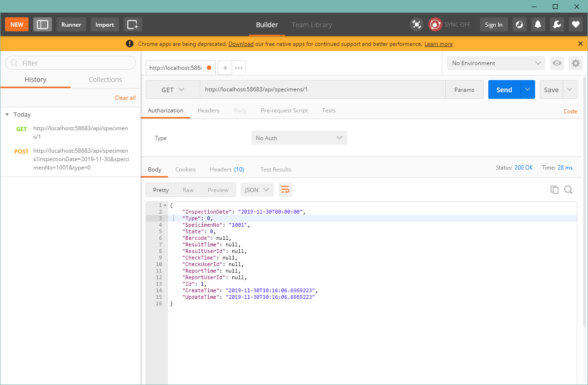
Task: Switch to Preview response view
Action: [x=218, y=190]
